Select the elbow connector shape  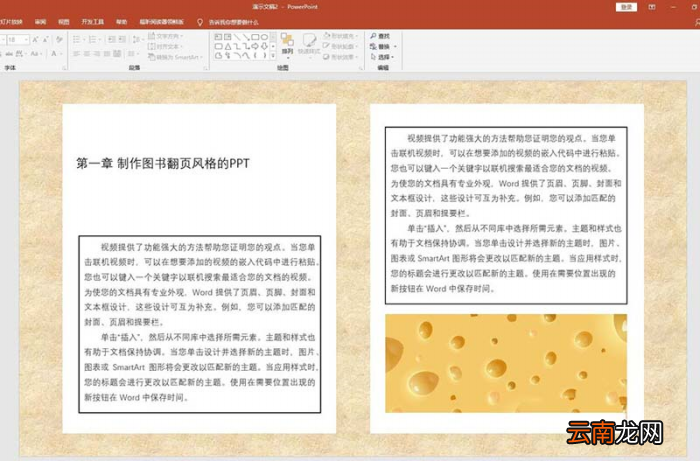click(237, 46)
